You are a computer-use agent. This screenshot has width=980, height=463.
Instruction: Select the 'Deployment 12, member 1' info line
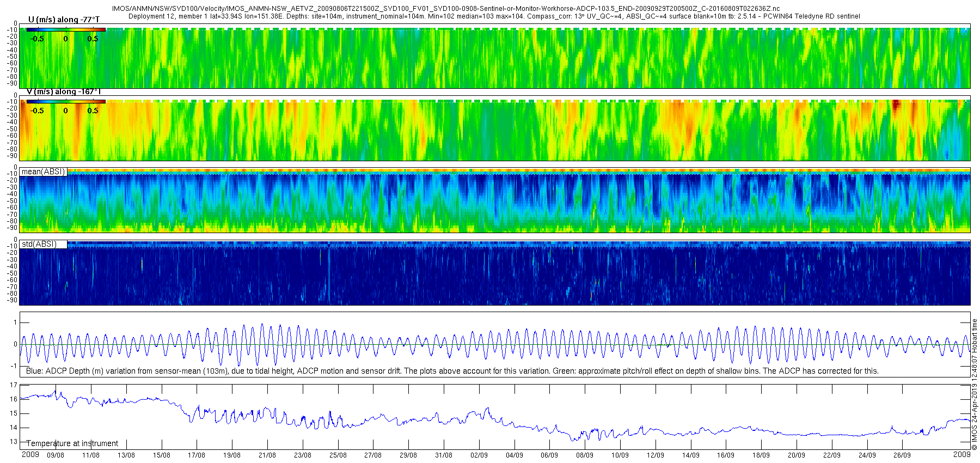494,16
